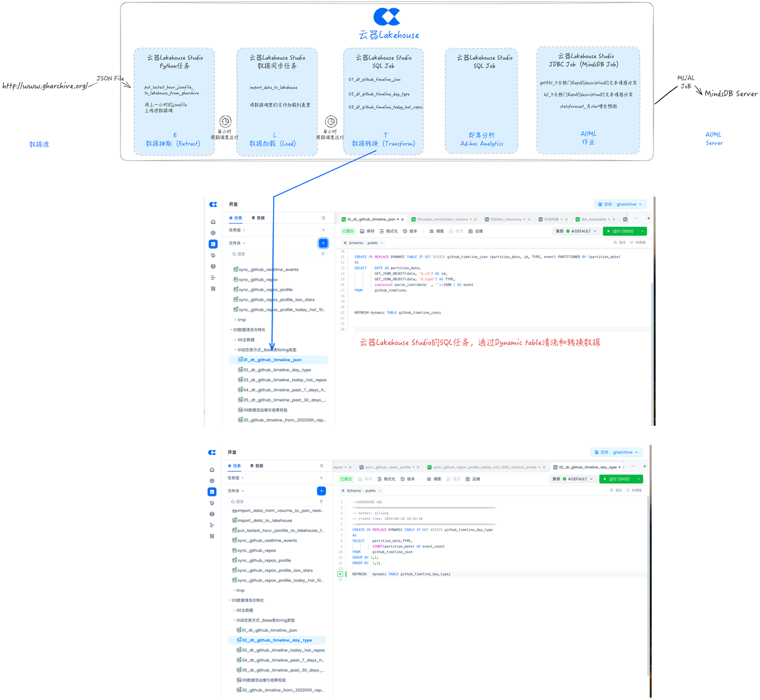
Task: Open gharchive workspace selector in upper window
Action: 620,204
